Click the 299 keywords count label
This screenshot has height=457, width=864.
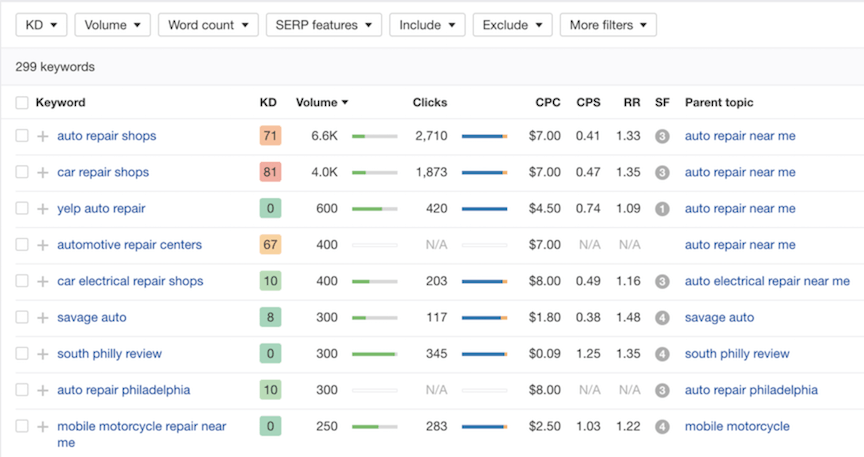54,67
